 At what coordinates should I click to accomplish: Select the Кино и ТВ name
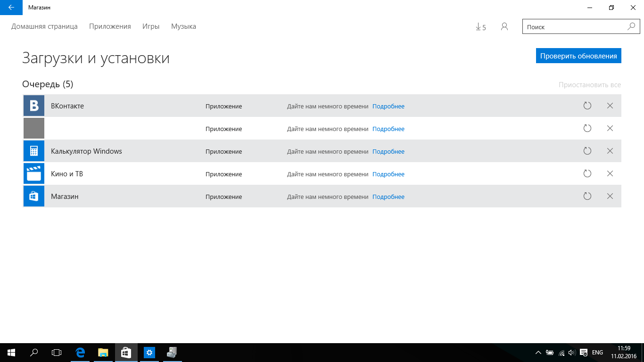click(67, 174)
